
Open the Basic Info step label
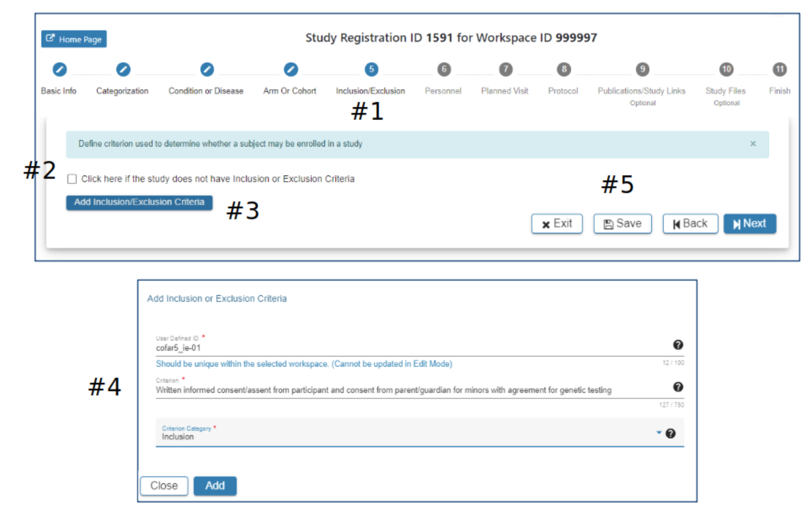pos(59,91)
